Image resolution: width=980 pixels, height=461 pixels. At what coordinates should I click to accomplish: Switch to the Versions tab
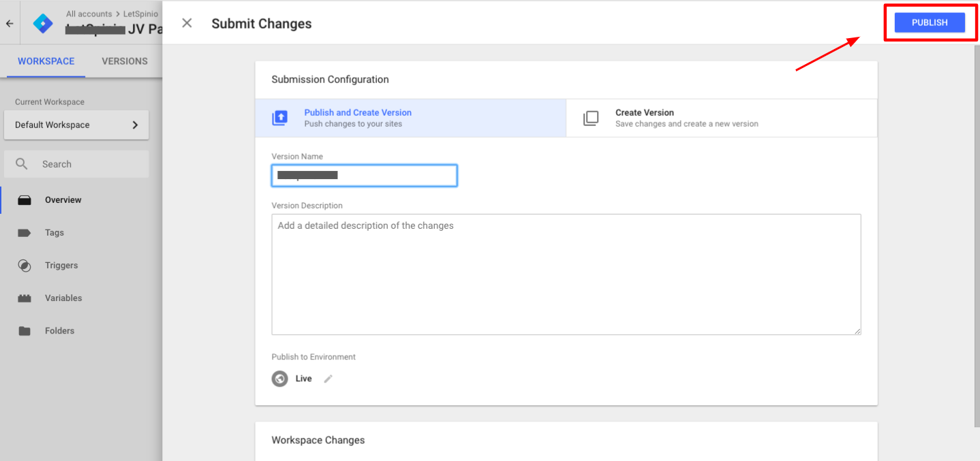point(125,61)
